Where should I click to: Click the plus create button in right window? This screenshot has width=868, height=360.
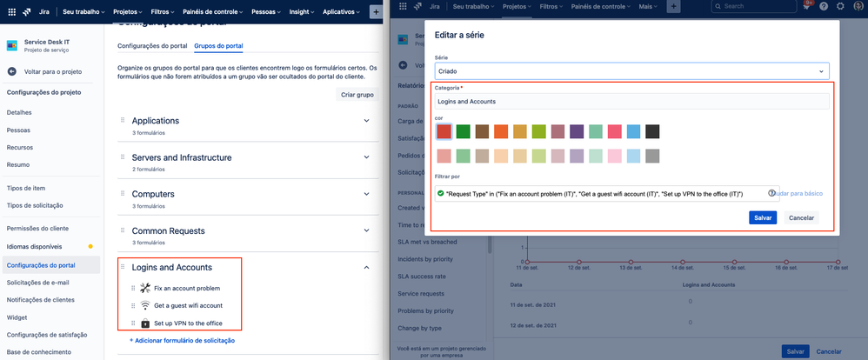[673, 6]
